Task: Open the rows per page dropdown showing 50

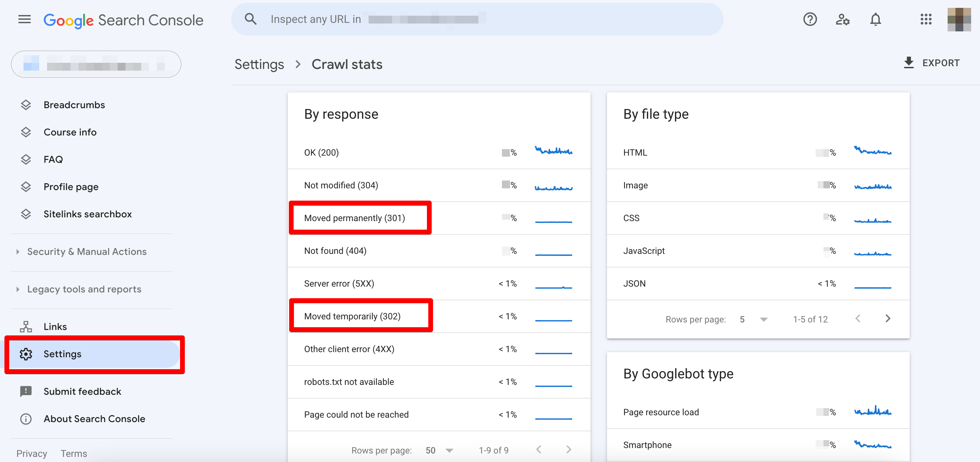Action: click(x=440, y=450)
